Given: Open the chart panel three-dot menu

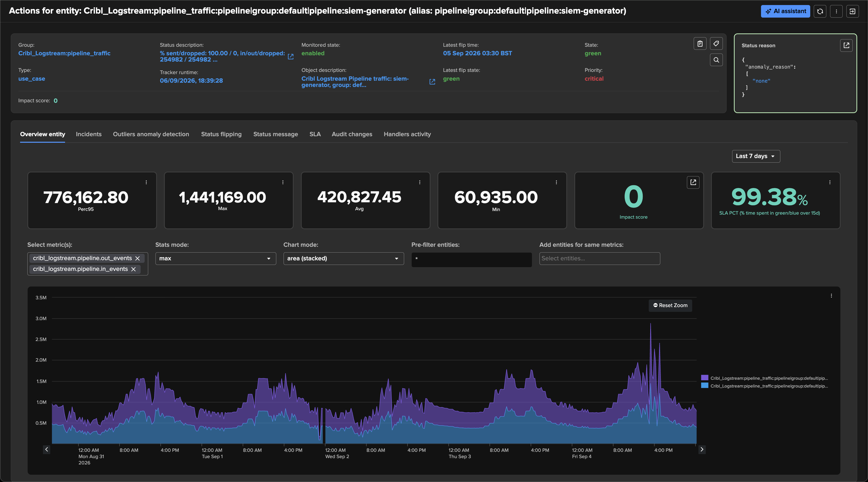Looking at the screenshot, I should tap(831, 296).
